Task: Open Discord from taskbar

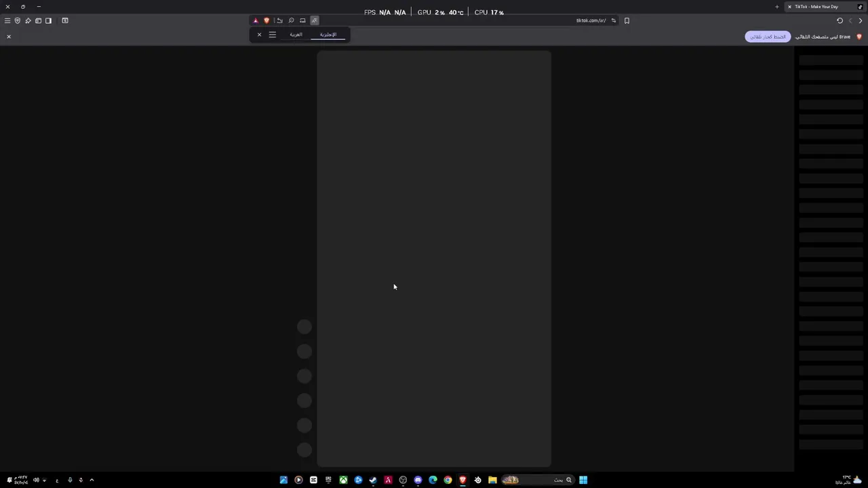Action: [418, 480]
